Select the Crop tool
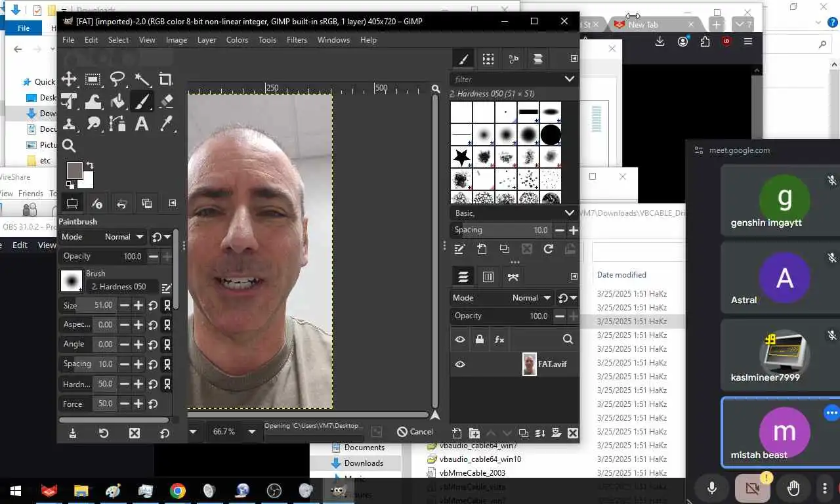The image size is (840, 504). point(166,79)
